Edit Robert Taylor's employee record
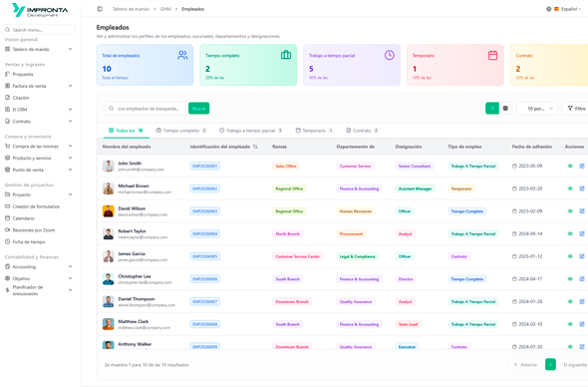Screen dimensions: 588x387 [582, 233]
